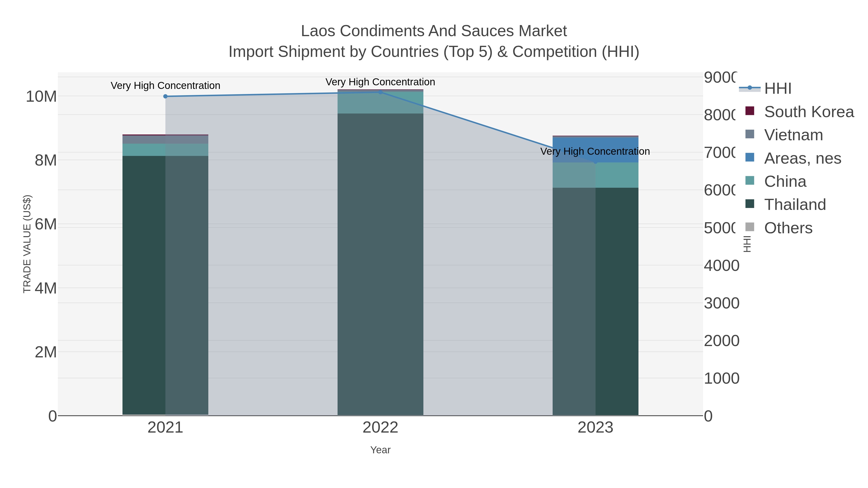Click the 2022 Very High Concentration annotation
Screen dimensions: 868x488
380,82
